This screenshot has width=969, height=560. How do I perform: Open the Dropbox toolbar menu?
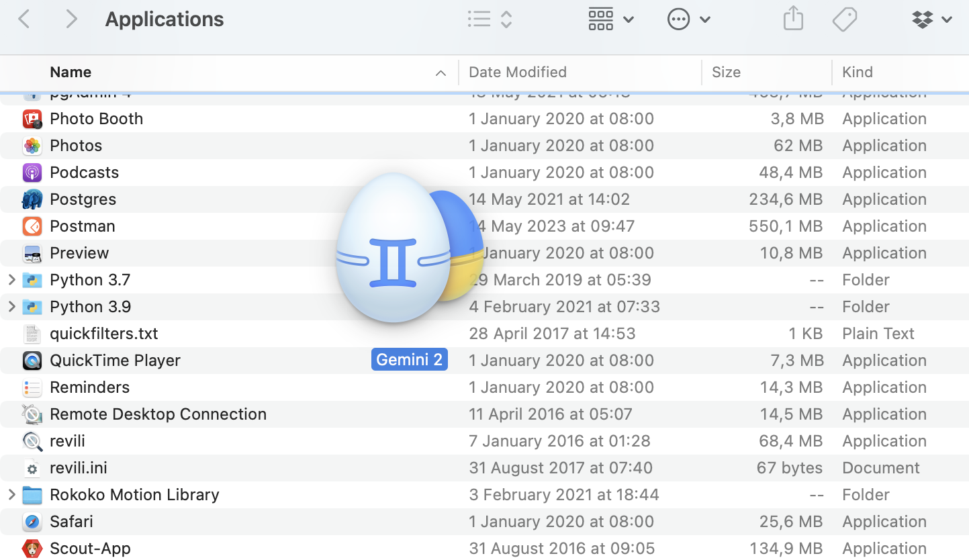[933, 19]
